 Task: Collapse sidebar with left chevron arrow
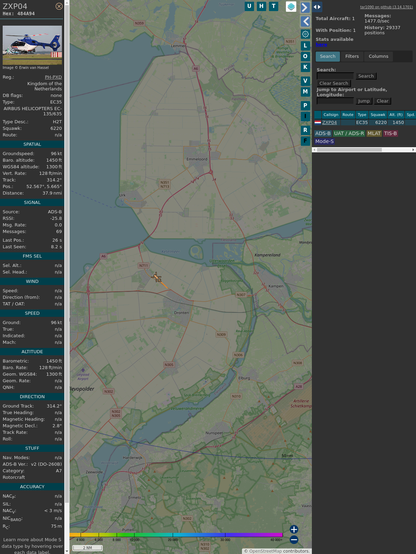tap(305, 21)
